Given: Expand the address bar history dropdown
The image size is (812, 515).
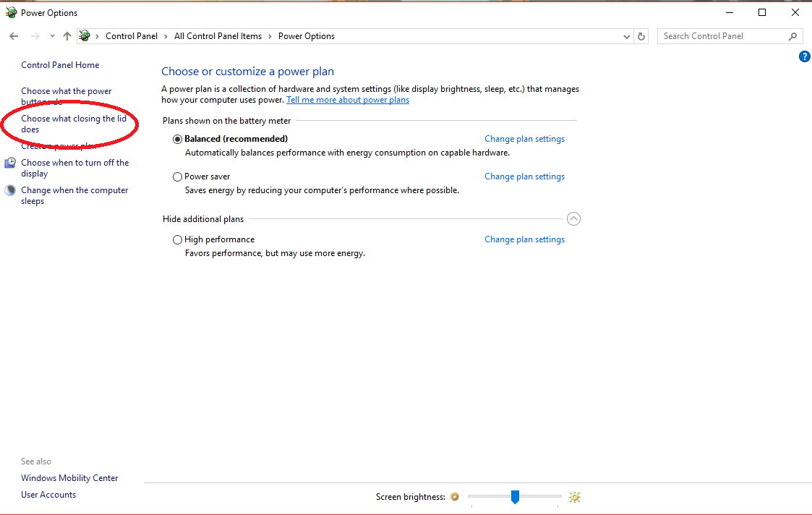Looking at the screenshot, I should [x=627, y=36].
